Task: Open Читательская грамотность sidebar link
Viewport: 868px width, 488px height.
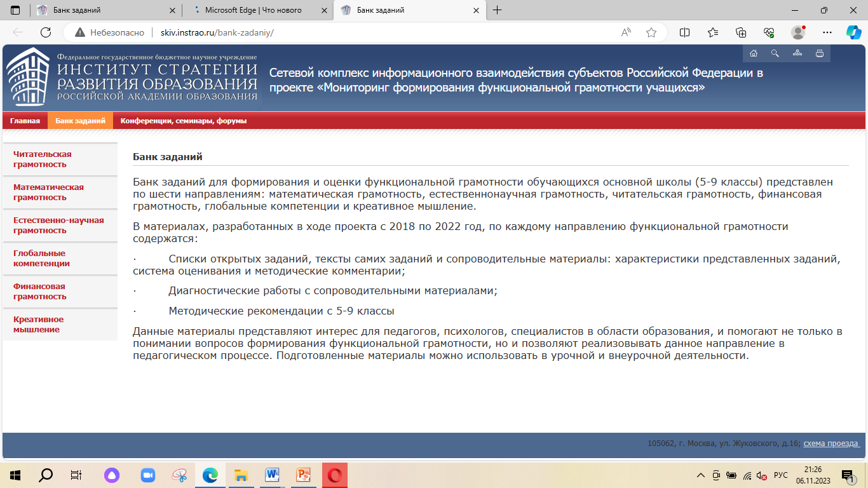Action: [x=43, y=159]
